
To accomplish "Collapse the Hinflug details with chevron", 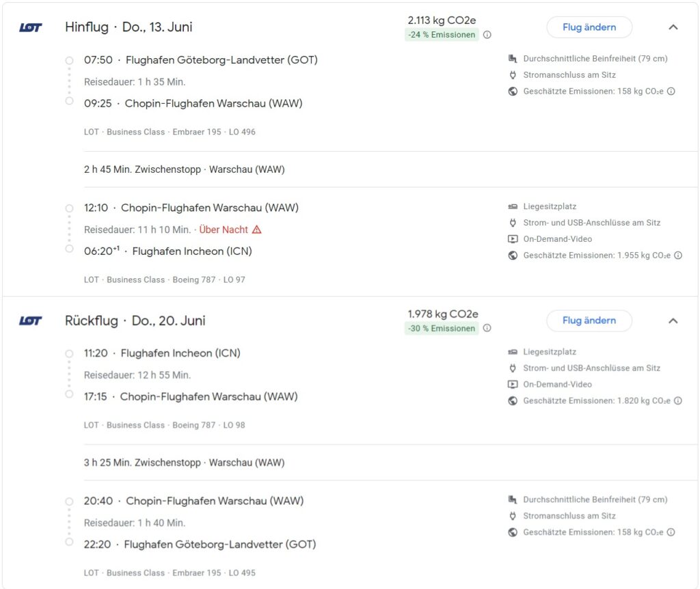I will [x=673, y=27].
